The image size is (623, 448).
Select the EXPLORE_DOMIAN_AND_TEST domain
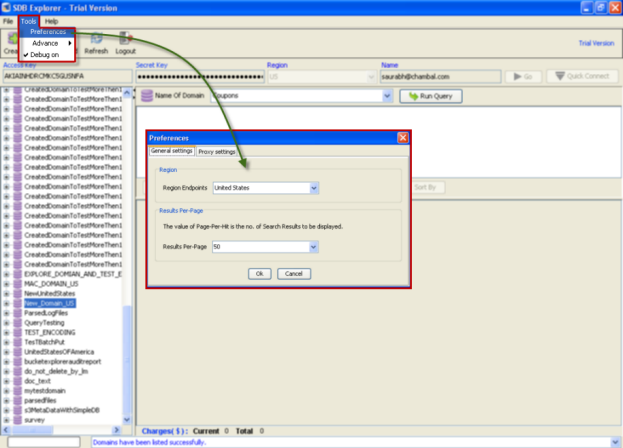click(73, 274)
